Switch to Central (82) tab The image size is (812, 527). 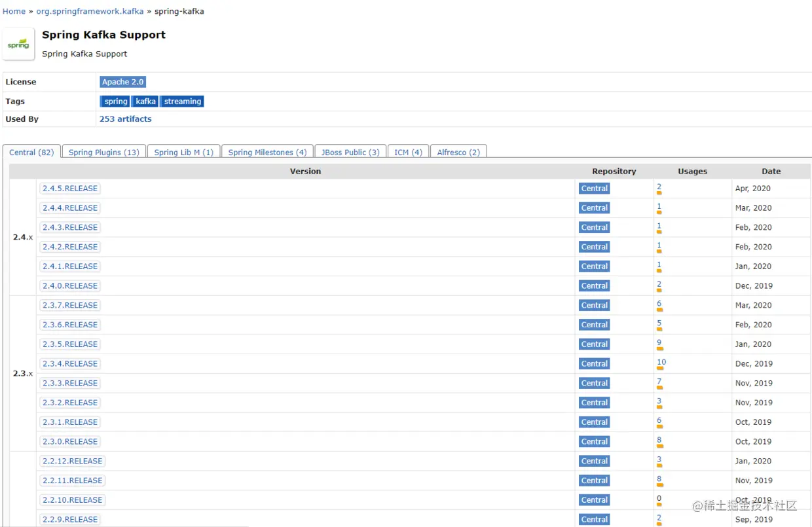click(x=31, y=152)
